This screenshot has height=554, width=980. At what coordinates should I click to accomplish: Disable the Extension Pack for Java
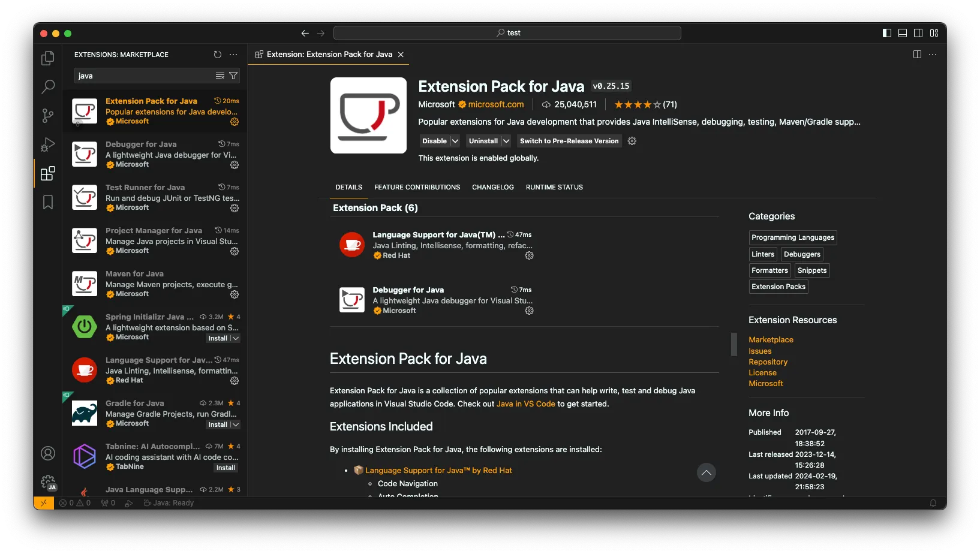434,141
